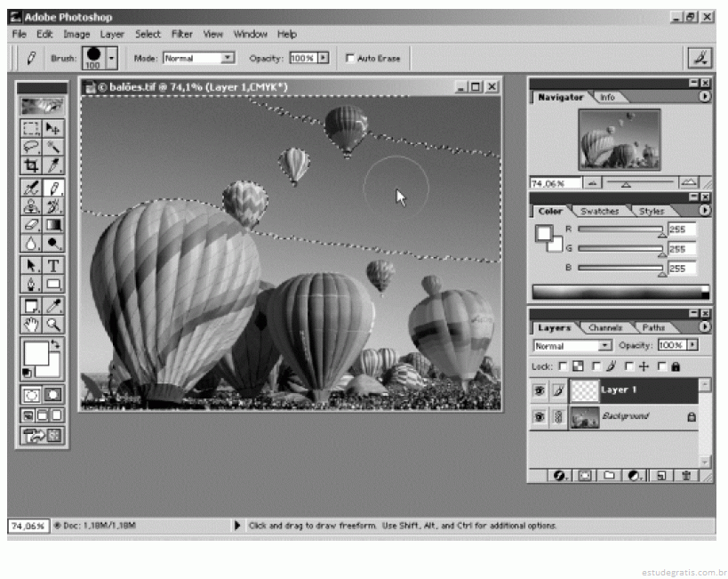Swap foreground and background colors

(x=55, y=344)
